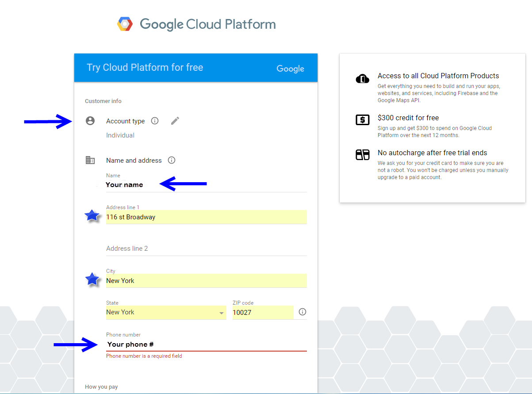
Task: Click the How you pay section label
Action: pos(101,387)
